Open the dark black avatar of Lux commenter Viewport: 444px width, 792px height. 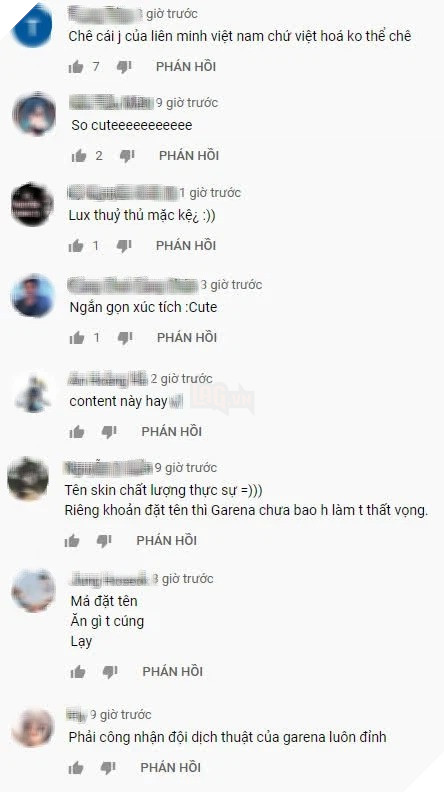coord(32,204)
